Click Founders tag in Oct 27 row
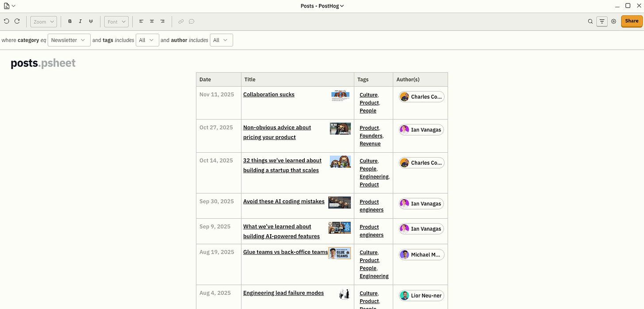644x309 pixels. (x=371, y=136)
